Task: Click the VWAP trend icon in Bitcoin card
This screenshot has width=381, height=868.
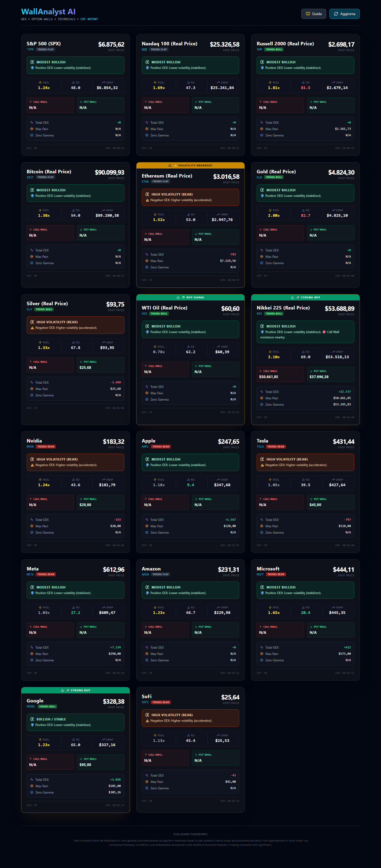Action: tap(103, 210)
